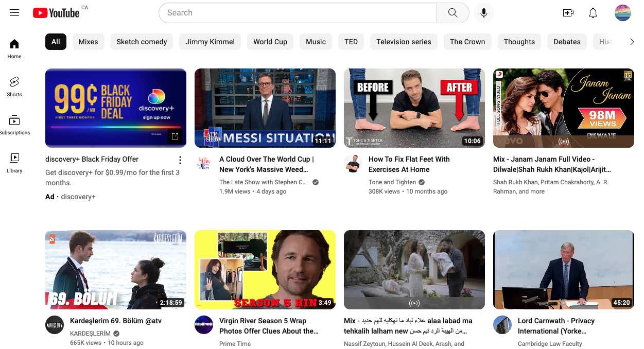
Task: Open the Janam Janam mix thumbnail
Action: point(564,108)
